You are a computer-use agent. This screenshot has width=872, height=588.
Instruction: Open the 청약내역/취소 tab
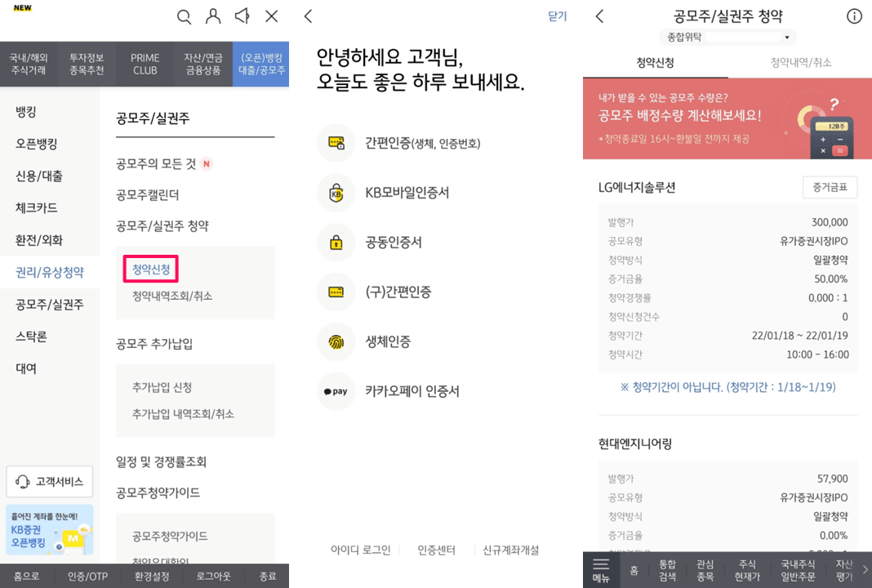coord(800,62)
